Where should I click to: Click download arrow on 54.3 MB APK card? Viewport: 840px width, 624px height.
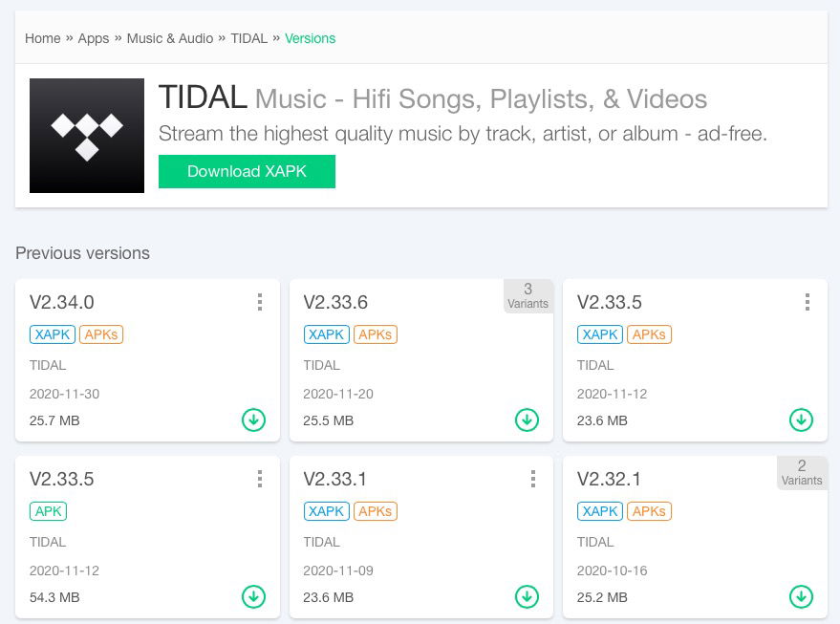click(x=253, y=596)
